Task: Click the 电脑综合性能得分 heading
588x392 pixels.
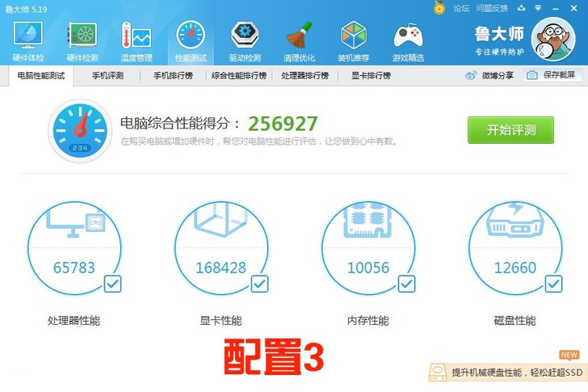Action: (x=179, y=123)
